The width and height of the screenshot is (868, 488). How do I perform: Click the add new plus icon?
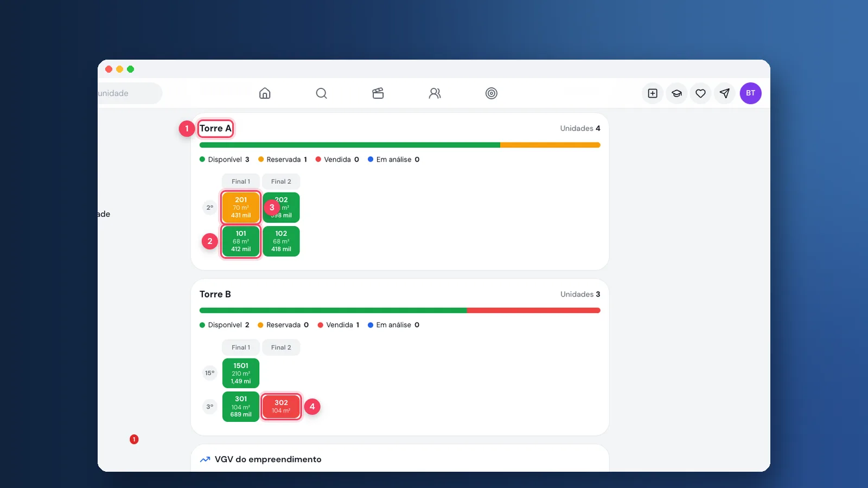pos(653,93)
